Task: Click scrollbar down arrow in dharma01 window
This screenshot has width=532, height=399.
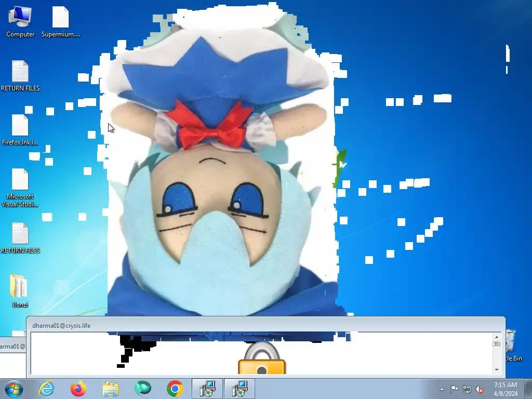Action: [497, 369]
